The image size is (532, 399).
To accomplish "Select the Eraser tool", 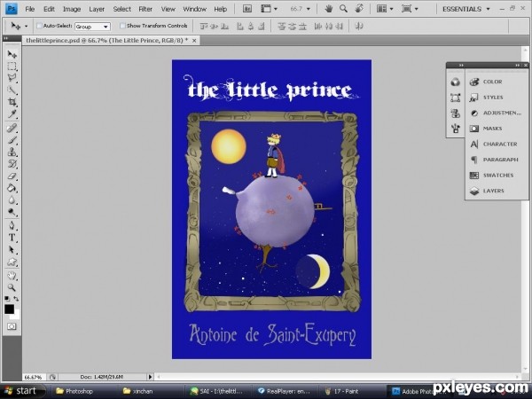I will [x=12, y=176].
